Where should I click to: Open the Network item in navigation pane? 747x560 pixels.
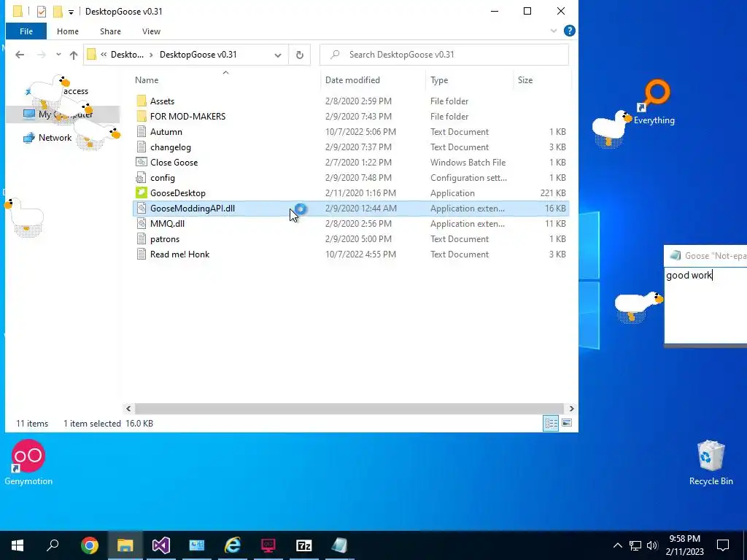click(55, 138)
